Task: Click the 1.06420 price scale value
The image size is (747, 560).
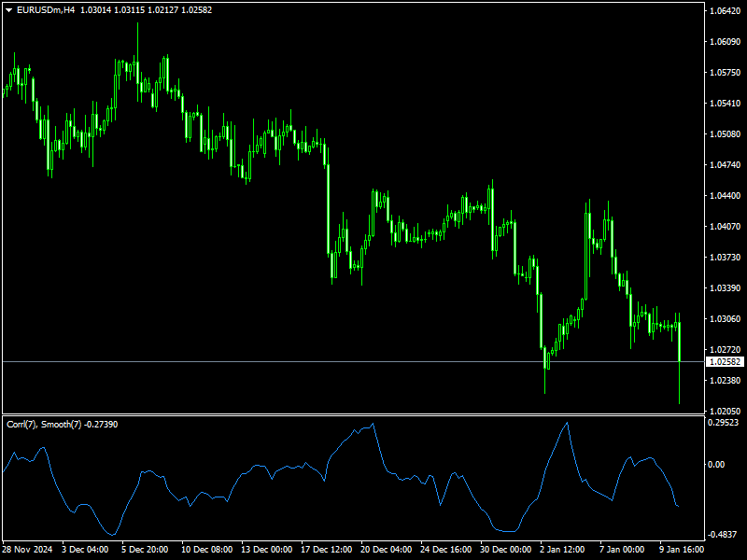Action: (726, 11)
